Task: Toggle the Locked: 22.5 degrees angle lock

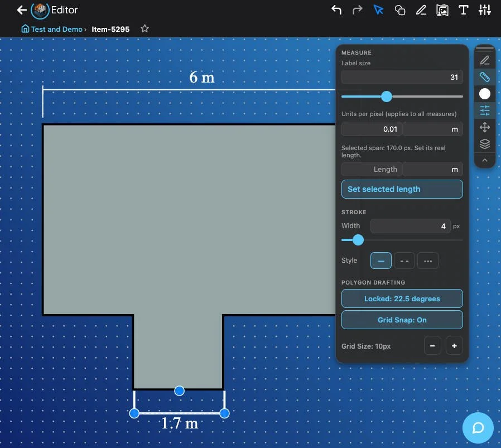Action: tap(402, 299)
